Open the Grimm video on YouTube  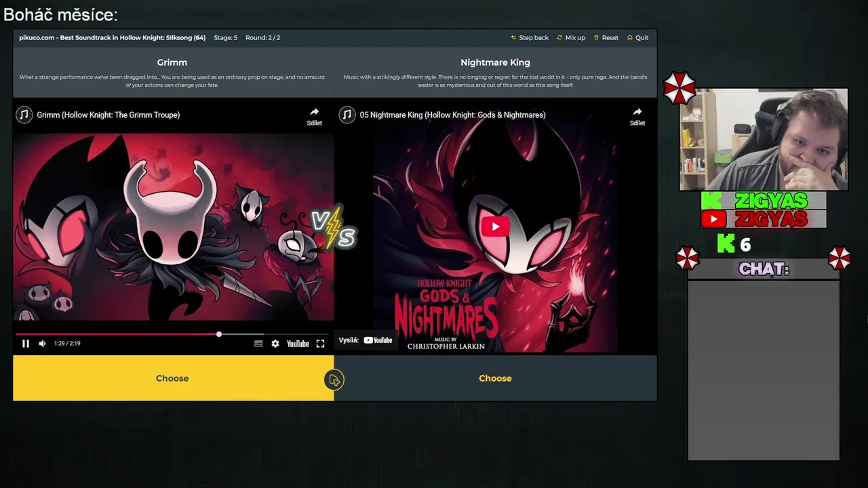point(298,344)
